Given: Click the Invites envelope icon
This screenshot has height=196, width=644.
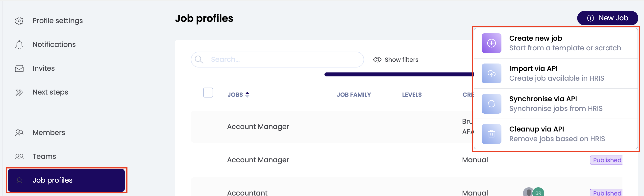Looking at the screenshot, I should 19,68.
